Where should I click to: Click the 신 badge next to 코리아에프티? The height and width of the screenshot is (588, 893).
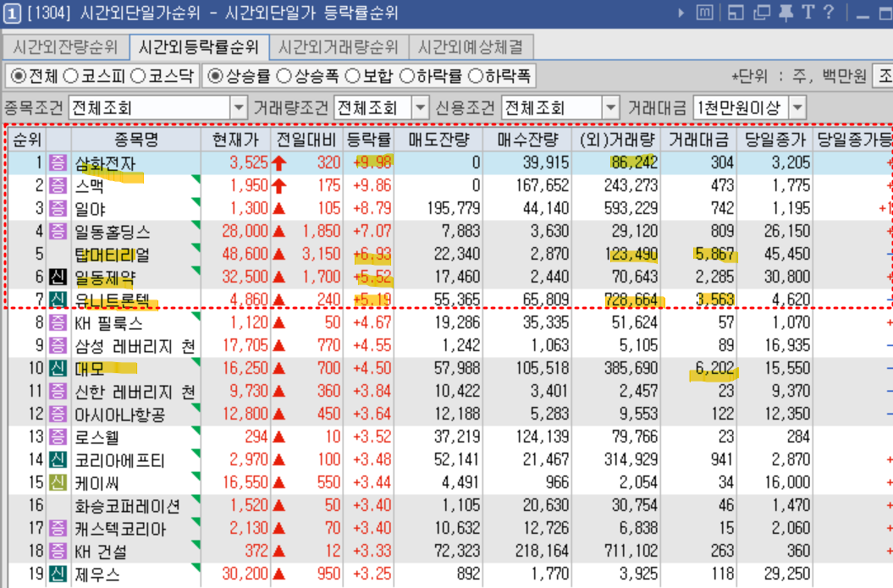[x=58, y=459]
